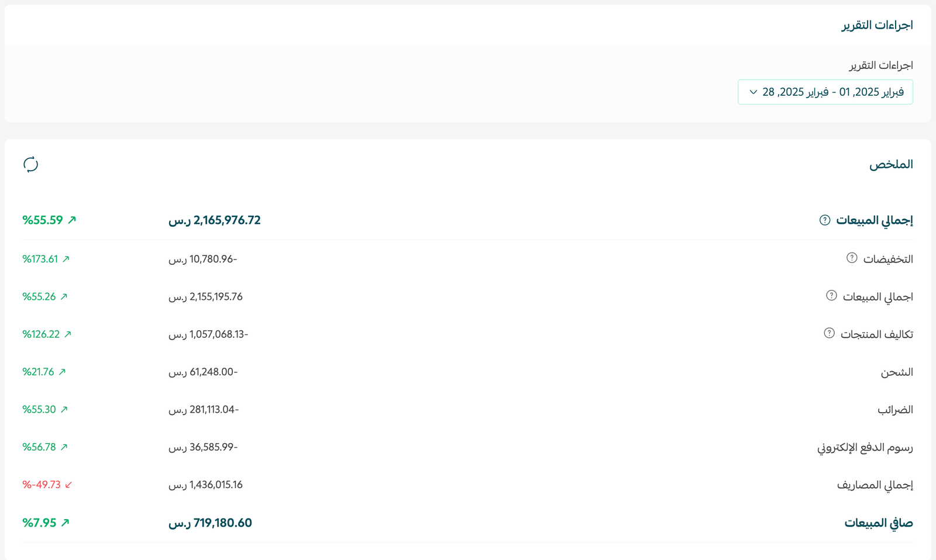Image resolution: width=936 pixels, height=560 pixels.
Task: Click help icon in the 2,155,195.76 sales row
Action: tap(831, 296)
